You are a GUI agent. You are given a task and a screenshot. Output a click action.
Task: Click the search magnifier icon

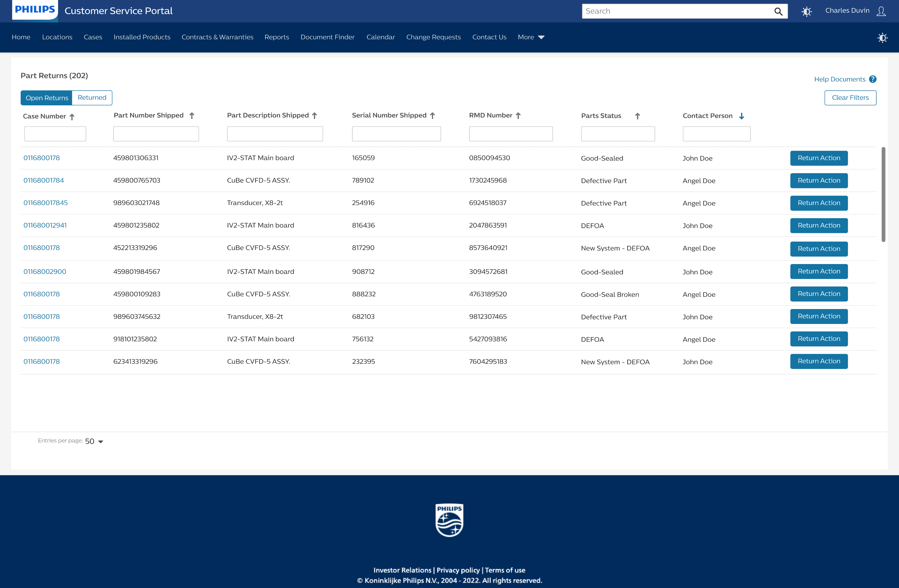coord(778,11)
